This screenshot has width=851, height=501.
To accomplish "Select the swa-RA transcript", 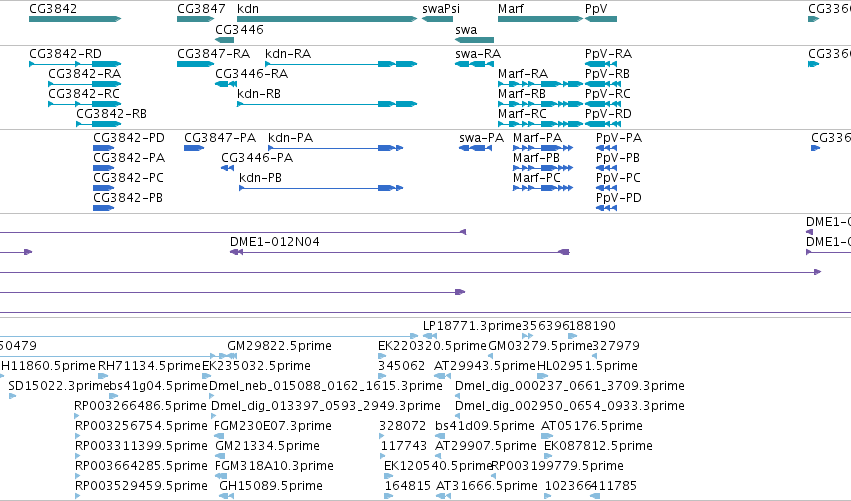I will (474, 64).
